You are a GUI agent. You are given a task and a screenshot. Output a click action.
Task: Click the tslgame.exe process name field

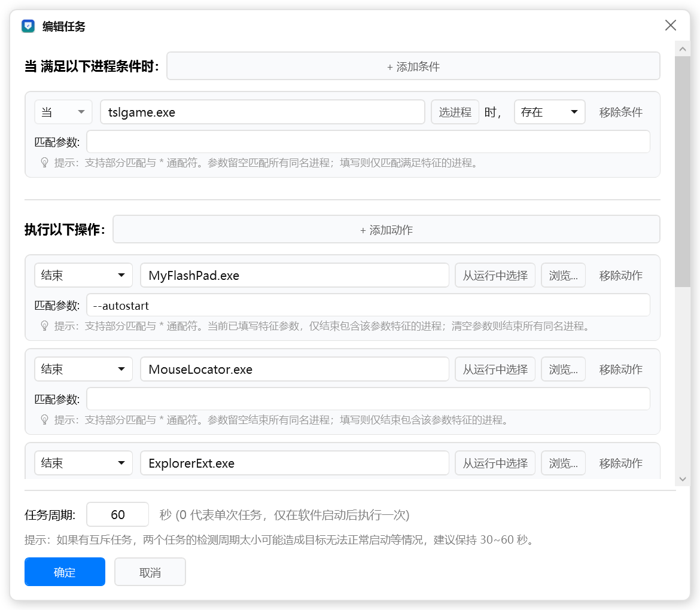263,112
